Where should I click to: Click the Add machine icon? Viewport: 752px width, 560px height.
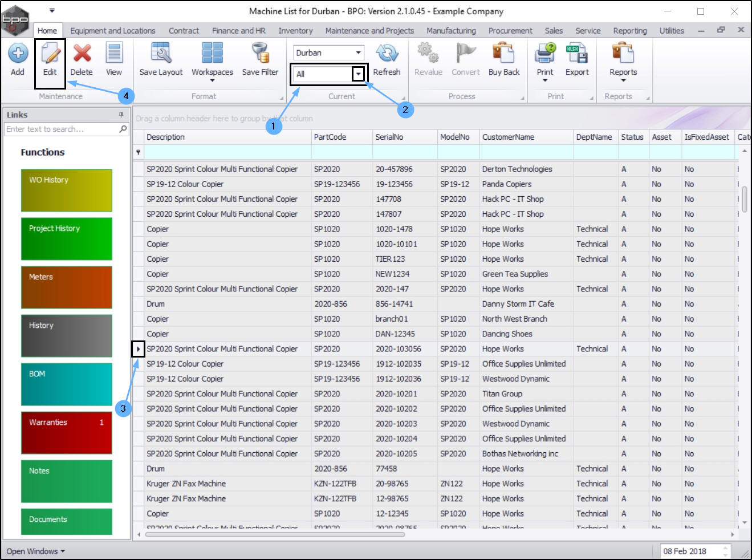click(18, 54)
